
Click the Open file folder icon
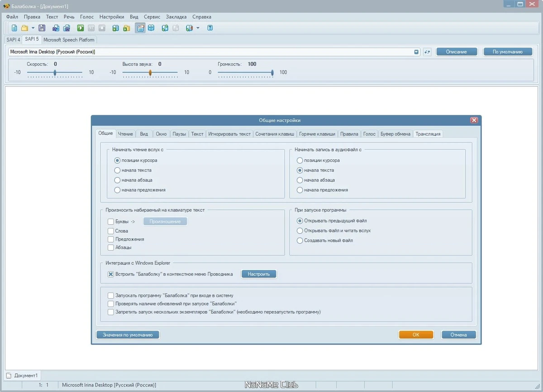(24, 28)
